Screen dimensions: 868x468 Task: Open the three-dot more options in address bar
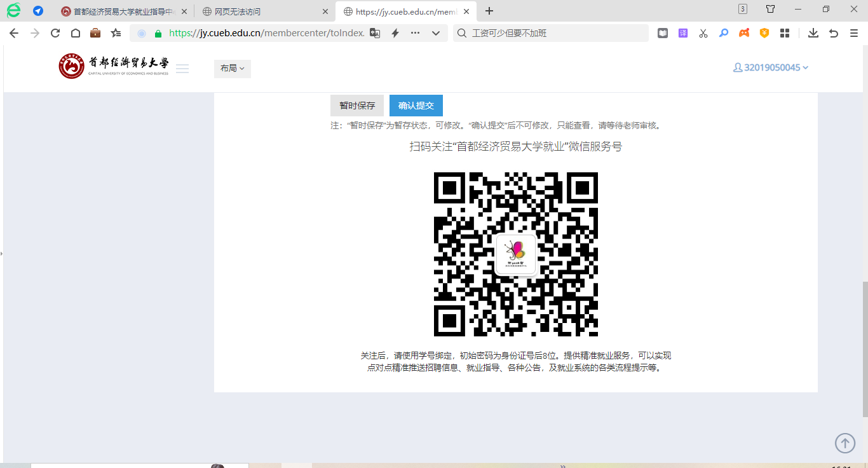(x=416, y=33)
